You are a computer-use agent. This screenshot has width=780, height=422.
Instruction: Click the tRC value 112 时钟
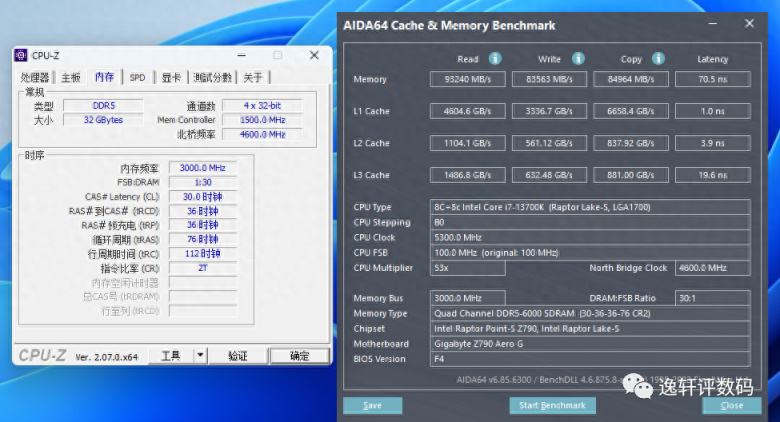click(203, 254)
